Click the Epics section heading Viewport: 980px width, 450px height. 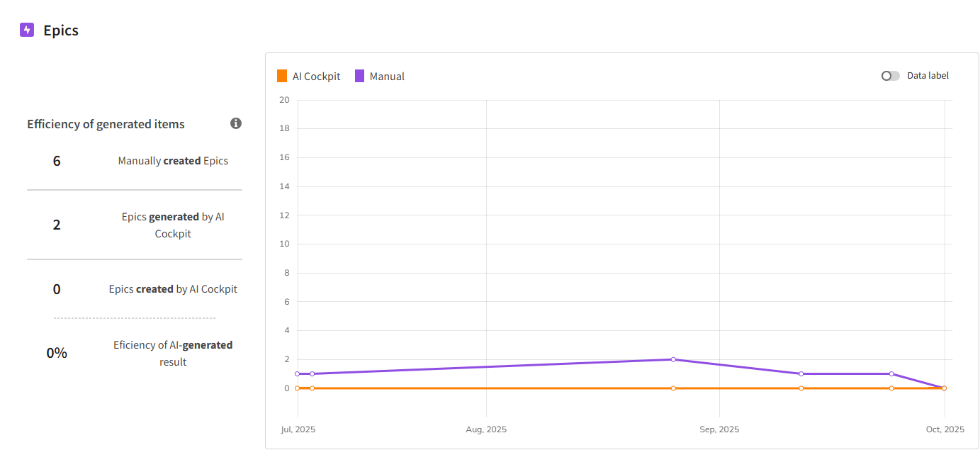[61, 30]
